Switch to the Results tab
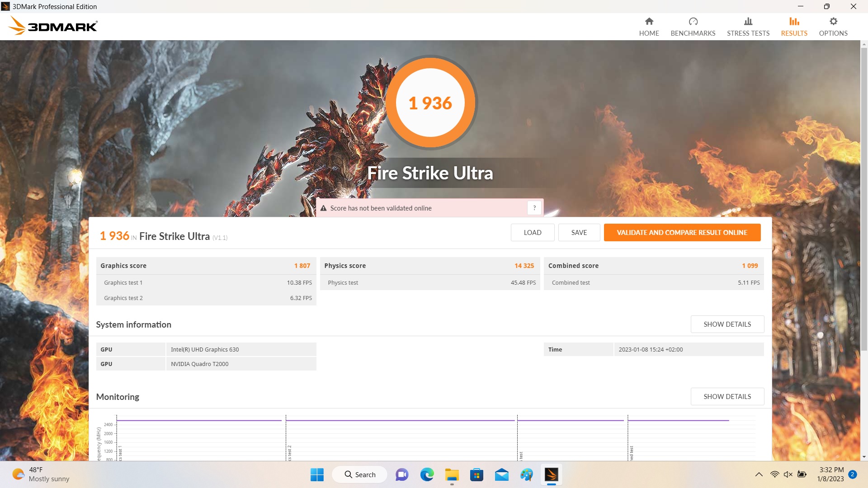Screen dimensions: 868x488 point(794,27)
